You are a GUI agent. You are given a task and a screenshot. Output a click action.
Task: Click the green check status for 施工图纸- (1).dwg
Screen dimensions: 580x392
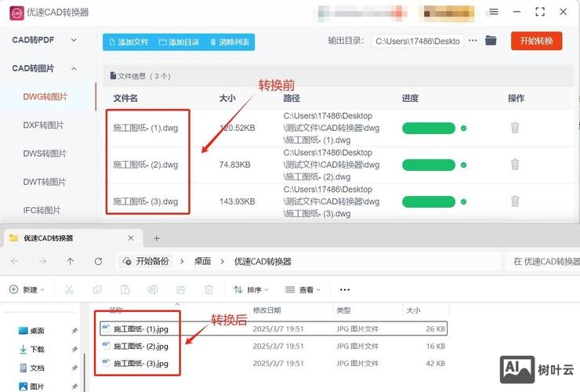[463, 128]
